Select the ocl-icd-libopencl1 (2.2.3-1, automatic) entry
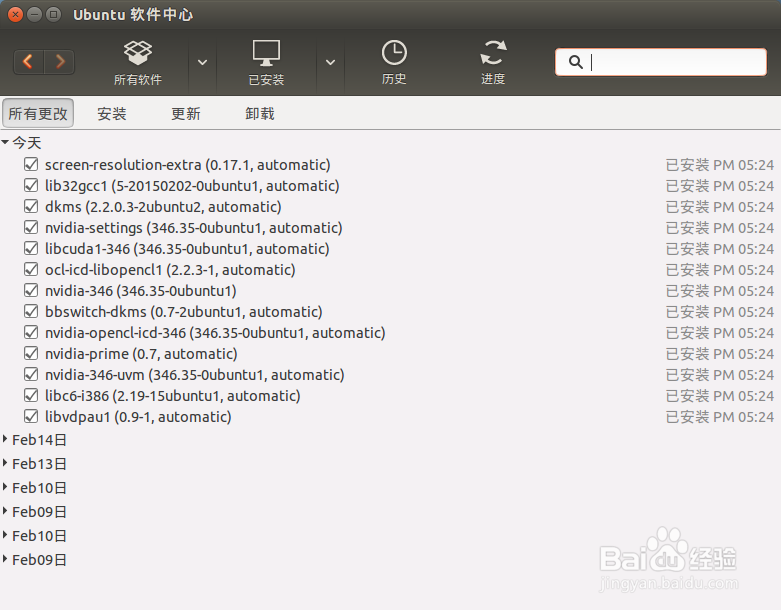The width and height of the screenshot is (781, 610). (170, 269)
